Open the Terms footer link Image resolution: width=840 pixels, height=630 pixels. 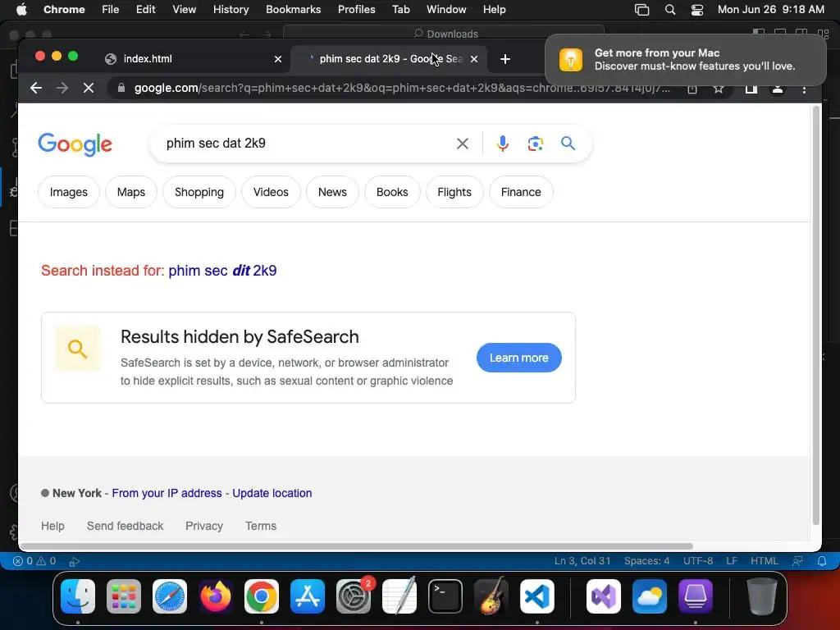click(261, 526)
